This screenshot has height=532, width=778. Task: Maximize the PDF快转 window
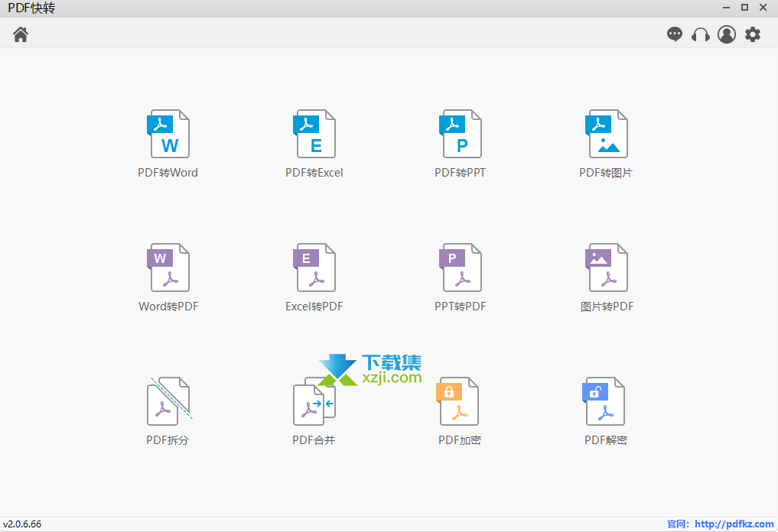(x=745, y=8)
